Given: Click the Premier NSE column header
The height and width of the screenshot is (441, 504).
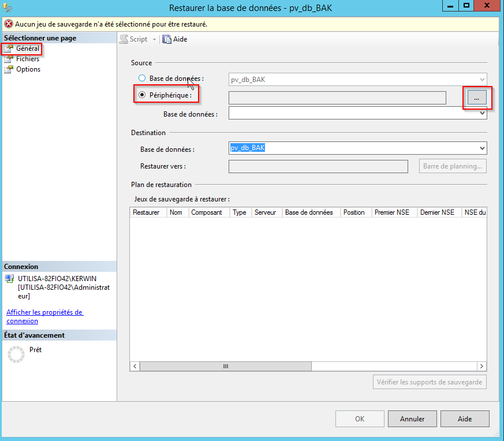Looking at the screenshot, I should click(391, 212).
